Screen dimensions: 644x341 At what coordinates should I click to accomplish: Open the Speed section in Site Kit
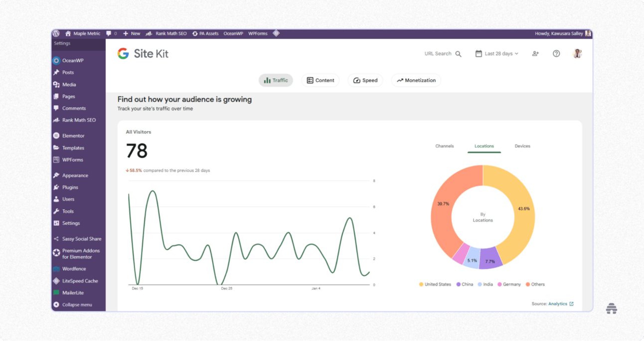coord(365,80)
